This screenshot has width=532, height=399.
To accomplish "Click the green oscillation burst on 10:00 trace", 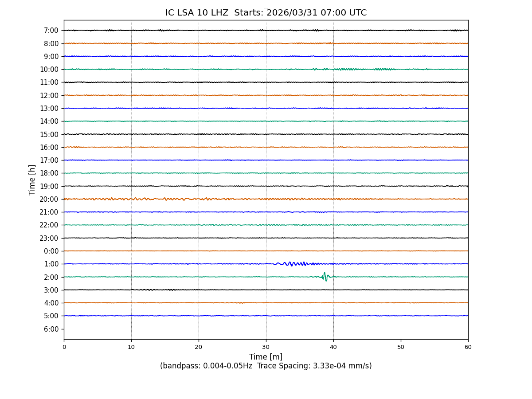I will point(346,69).
